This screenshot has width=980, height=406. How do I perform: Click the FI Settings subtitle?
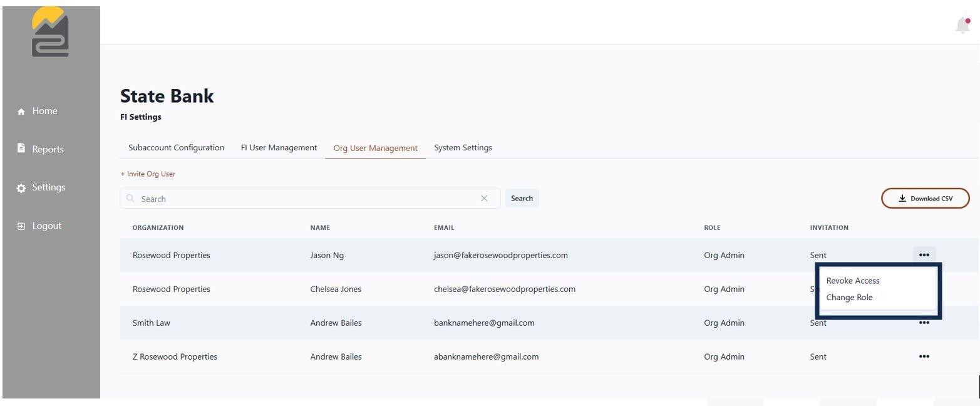coord(141,117)
